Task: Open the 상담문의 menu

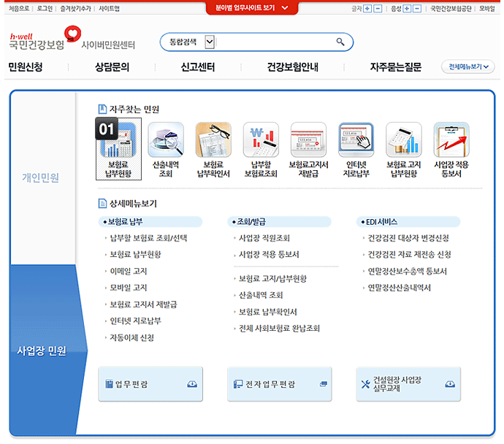Action: click(112, 67)
